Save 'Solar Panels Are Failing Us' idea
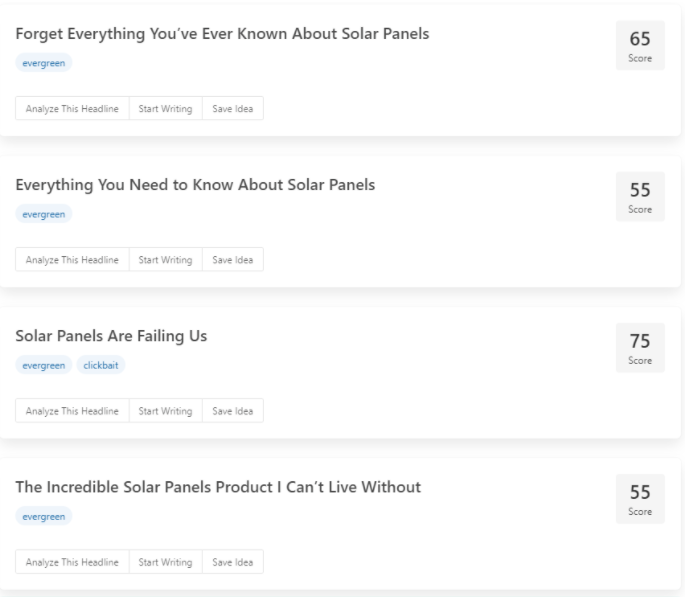The image size is (689, 597). tap(233, 411)
